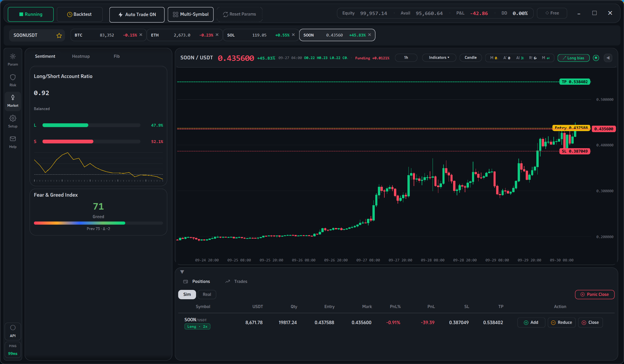
Task: Toggle the Running status button
Action: [x=31, y=14]
